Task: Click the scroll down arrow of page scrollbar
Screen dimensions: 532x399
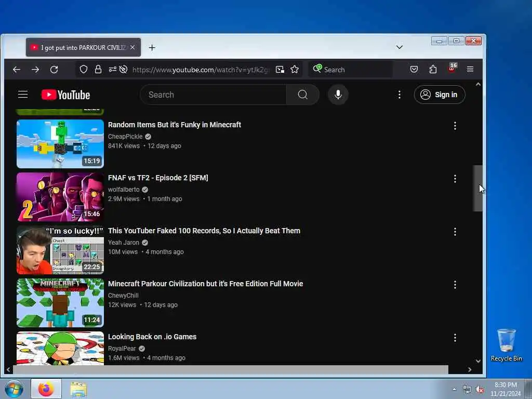Action: coord(478,361)
